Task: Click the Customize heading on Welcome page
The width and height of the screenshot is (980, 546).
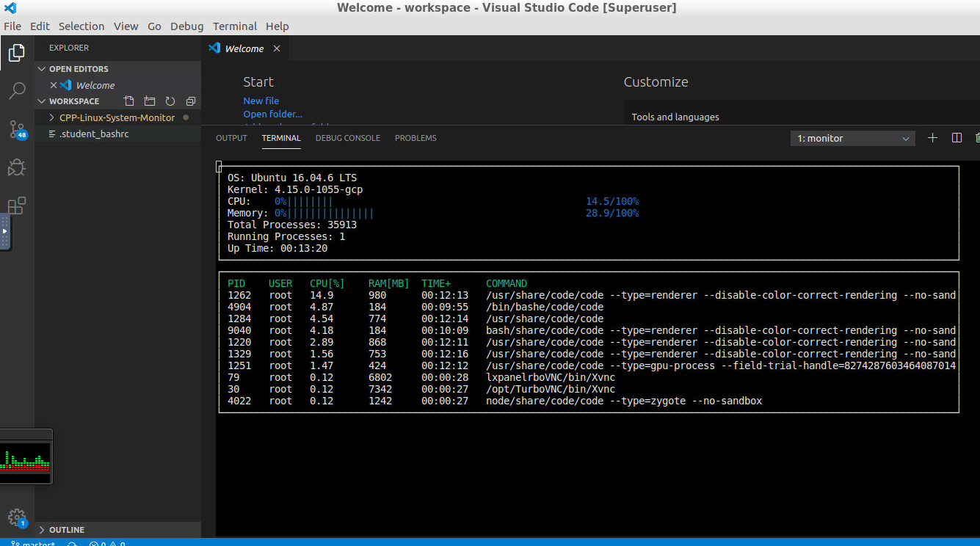Action: coord(656,82)
